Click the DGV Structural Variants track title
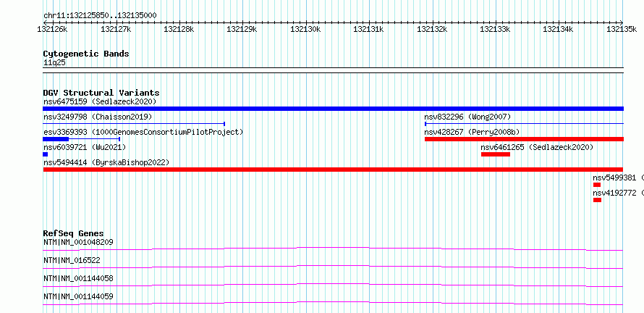Viewport: 644px width, 313px height. pos(101,93)
